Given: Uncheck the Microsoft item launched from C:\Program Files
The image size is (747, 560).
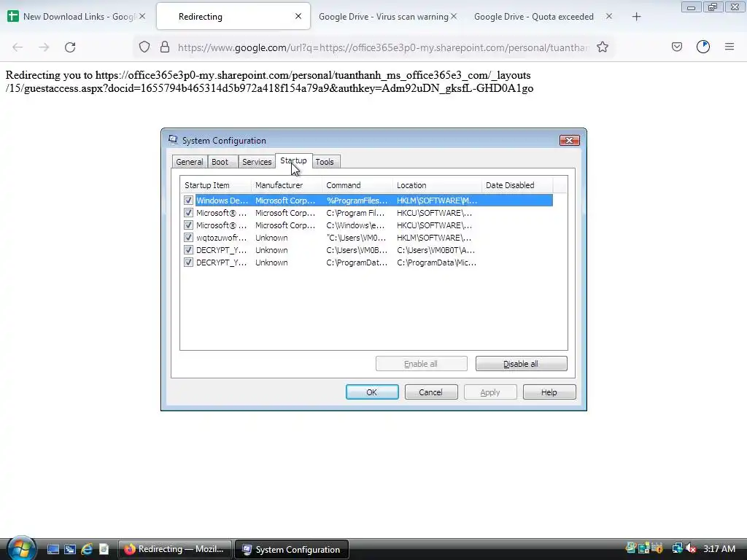Looking at the screenshot, I should [x=189, y=213].
